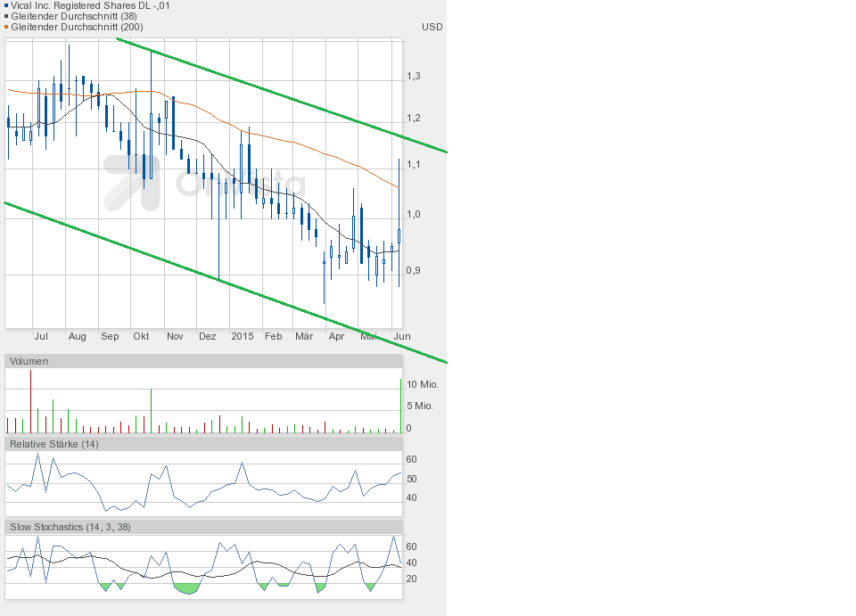This screenshot has width=856, height=616.
Task: Click the Volumen panel header
Action: pos(29,361)
